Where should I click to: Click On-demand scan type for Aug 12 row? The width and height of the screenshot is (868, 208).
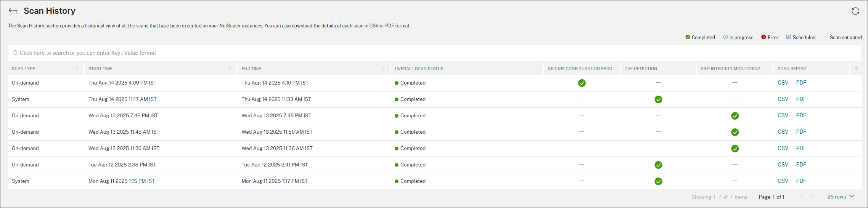tap(25, 165)
